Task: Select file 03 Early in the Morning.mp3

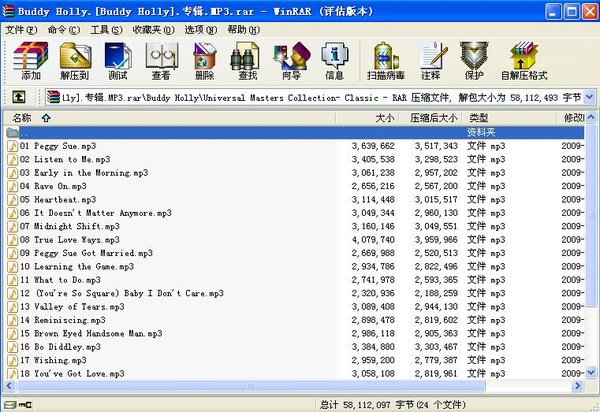Action: coord(295,173)
